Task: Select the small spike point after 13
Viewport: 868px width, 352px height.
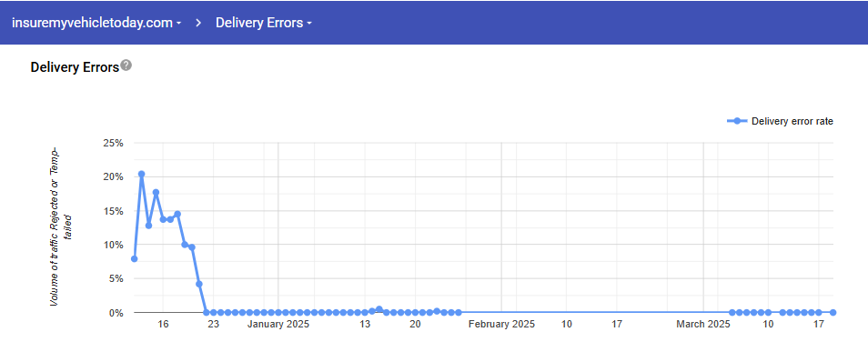Action: tap(378, 309)
